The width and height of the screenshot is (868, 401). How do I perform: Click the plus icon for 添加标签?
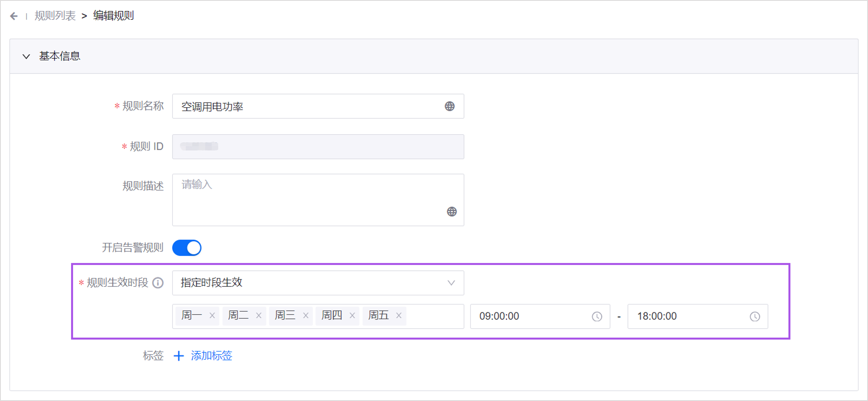pos(179,356)
